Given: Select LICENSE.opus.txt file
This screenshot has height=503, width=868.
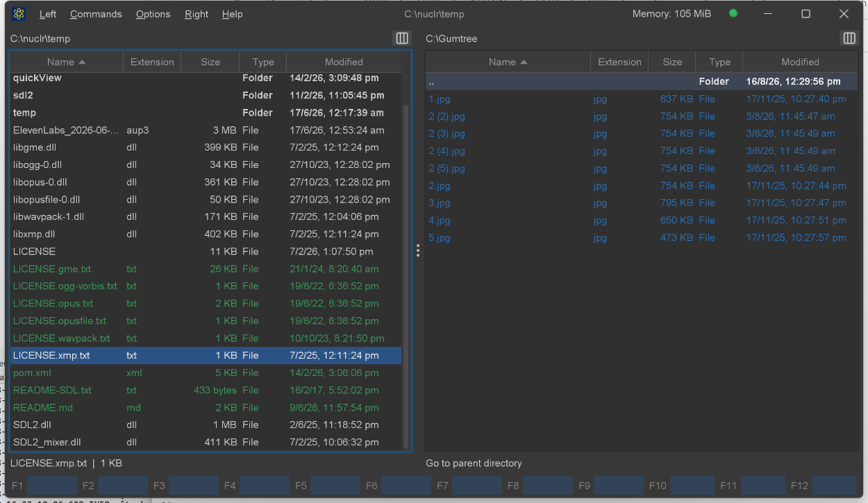Looking at the screenshot, I should coord(206,303).
